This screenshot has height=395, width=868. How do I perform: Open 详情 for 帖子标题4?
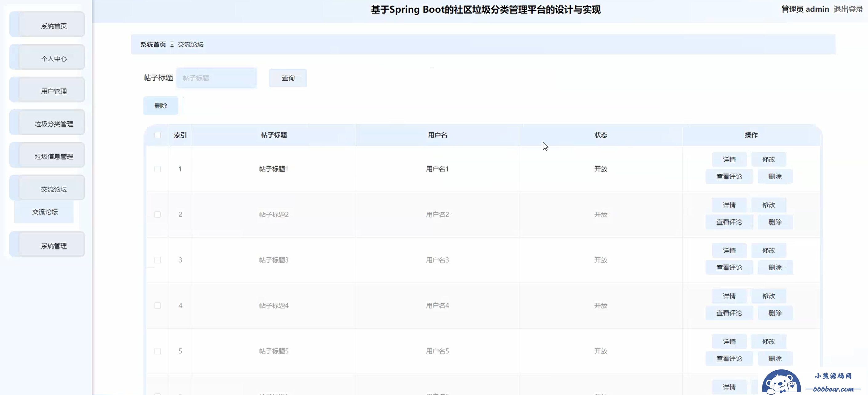pyautogui.click(x=729, y=296)
